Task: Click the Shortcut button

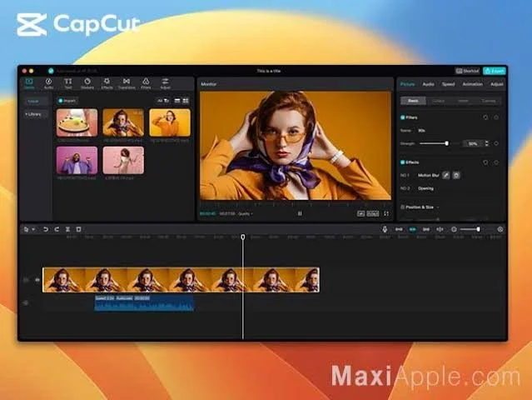Action: (468, 71)
